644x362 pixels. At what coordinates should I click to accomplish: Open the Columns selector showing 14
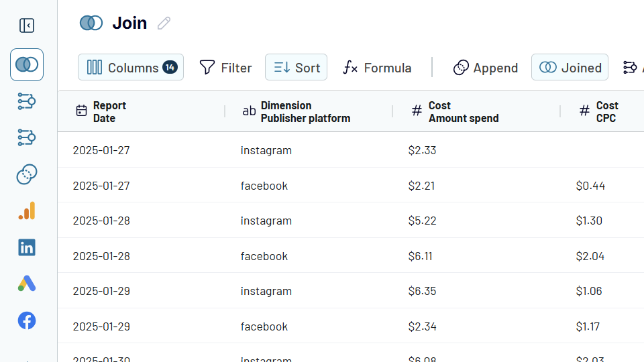[x=131, y=68]
